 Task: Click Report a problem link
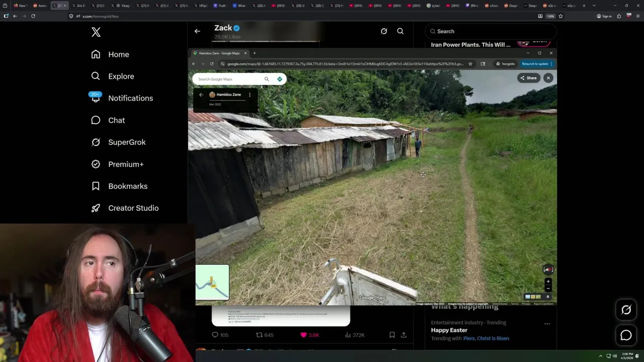click(543, 304)
